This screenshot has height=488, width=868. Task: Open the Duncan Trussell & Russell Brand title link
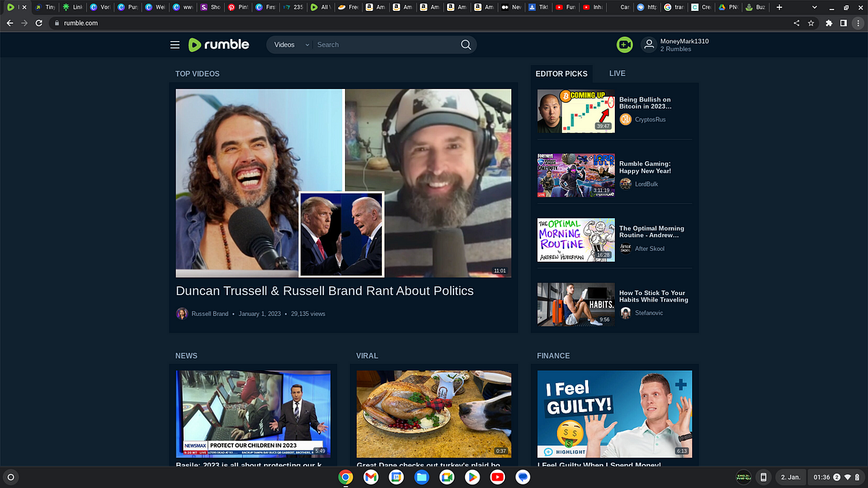[325, 291]
